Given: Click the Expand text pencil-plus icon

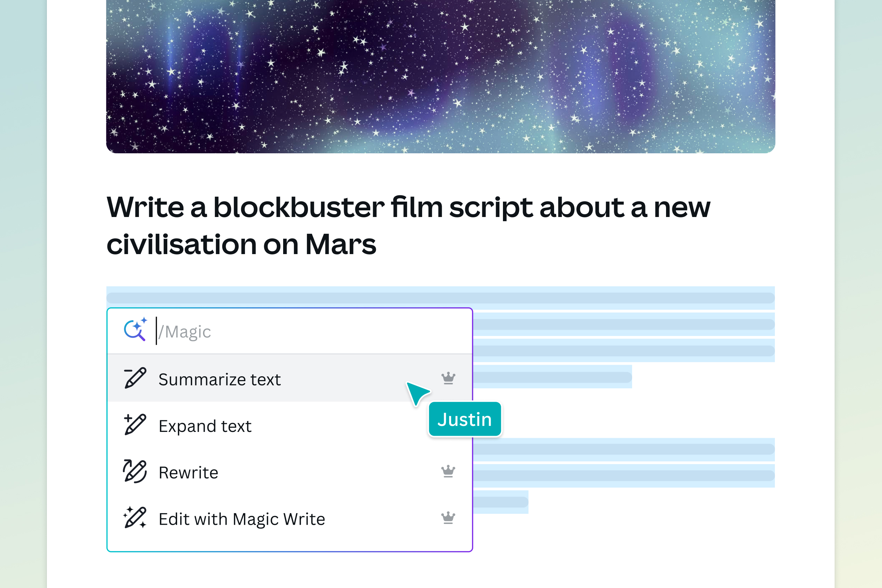Looking at the screenshot, I should pos(134,425).
